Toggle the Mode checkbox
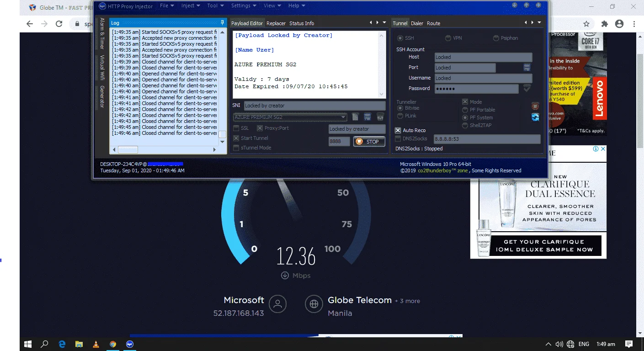The width and height of the screenshot is (644, 351). point(465,102)
